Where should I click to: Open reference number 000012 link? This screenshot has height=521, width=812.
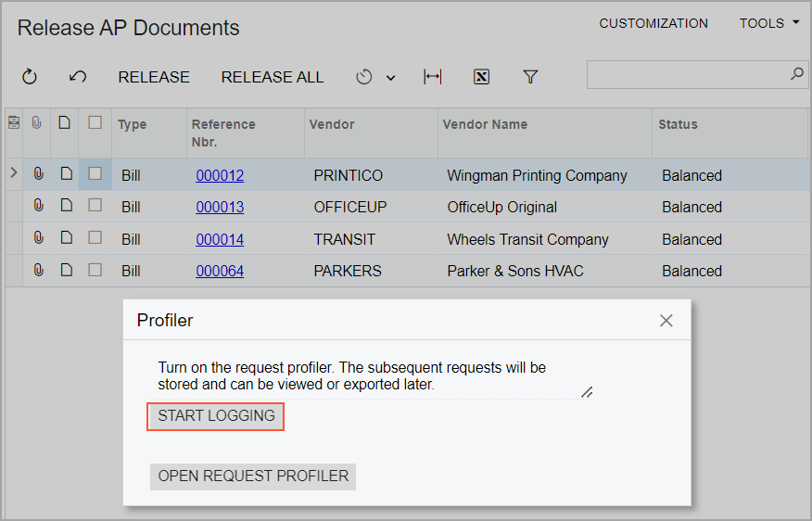point(220,175)
